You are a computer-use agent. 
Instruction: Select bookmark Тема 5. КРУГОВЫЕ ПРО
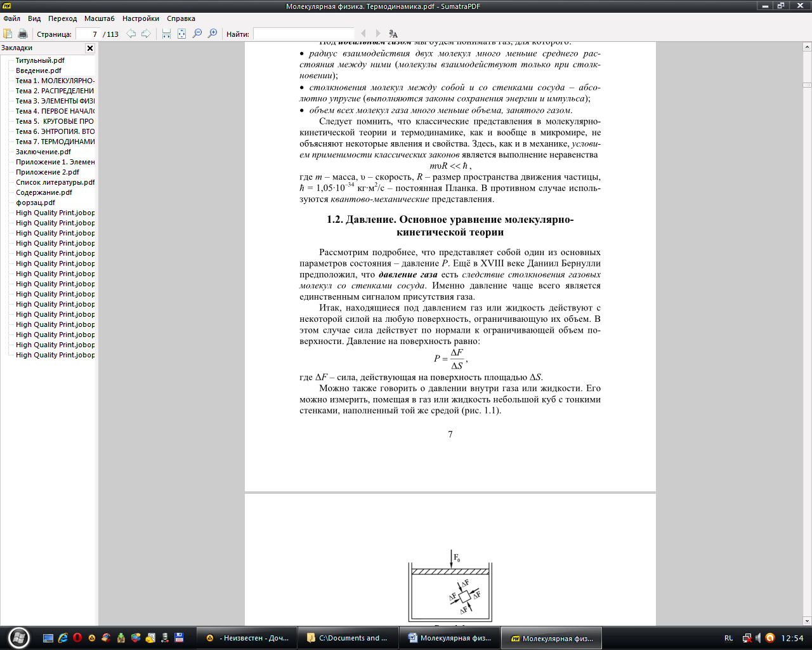point(55,121)
